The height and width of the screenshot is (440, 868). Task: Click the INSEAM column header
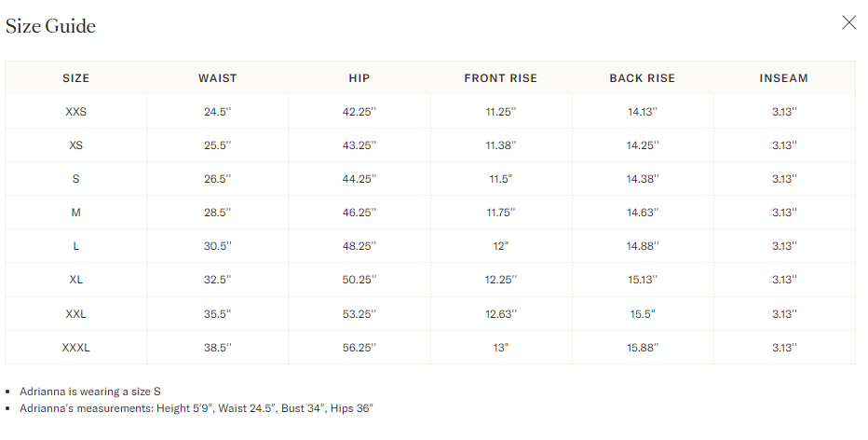coord(784,78)
